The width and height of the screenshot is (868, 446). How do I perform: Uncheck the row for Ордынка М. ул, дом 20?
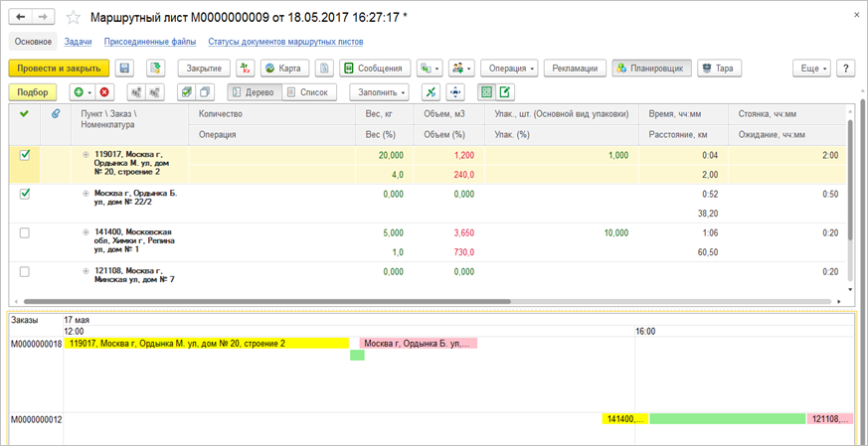25,155
